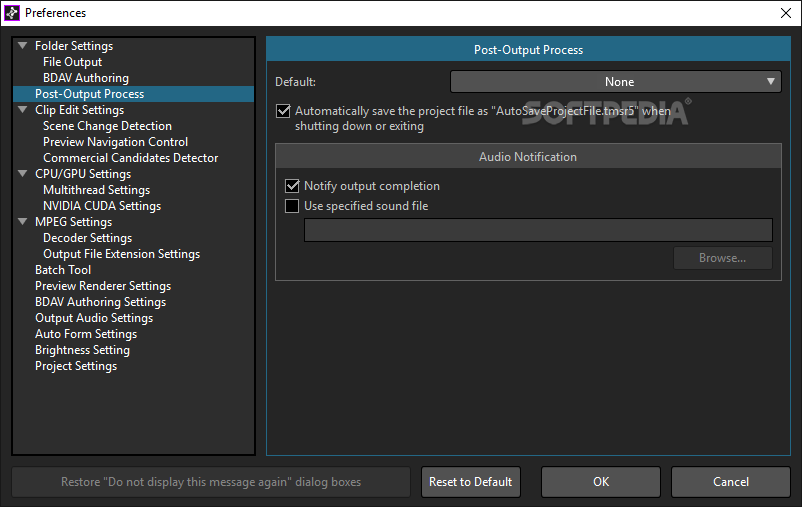Close the Preferences dialog window
The height and width of the screenshot is (507, 802).
(x=786, y=13)
